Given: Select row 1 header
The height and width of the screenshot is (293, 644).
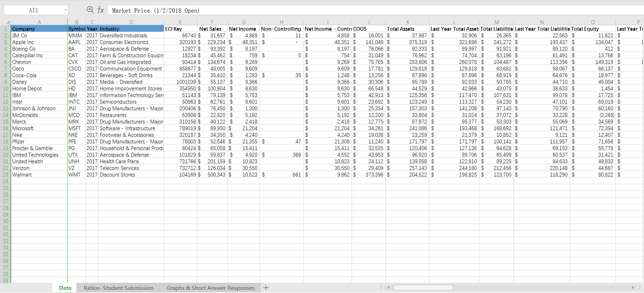Looking at the screenshot, I should tap(5, 29).
